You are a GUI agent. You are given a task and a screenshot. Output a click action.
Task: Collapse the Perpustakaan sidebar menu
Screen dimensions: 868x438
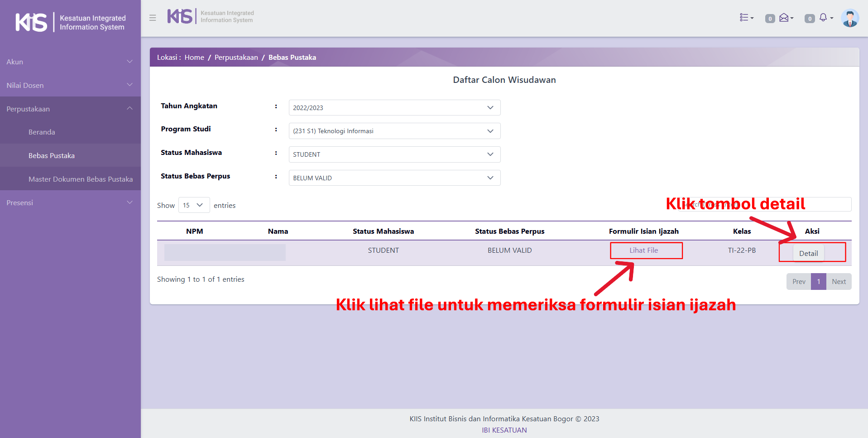tap(70, 109)
